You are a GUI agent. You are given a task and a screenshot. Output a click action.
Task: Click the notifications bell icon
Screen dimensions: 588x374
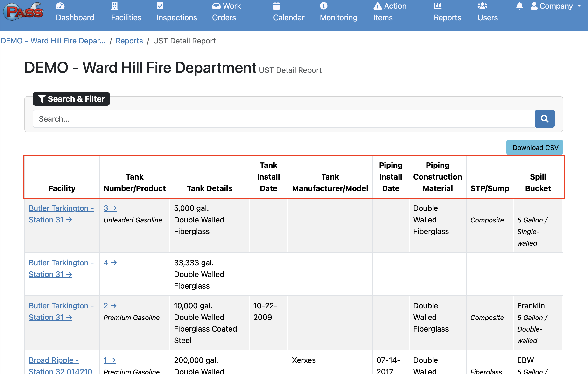pos(519,6)
